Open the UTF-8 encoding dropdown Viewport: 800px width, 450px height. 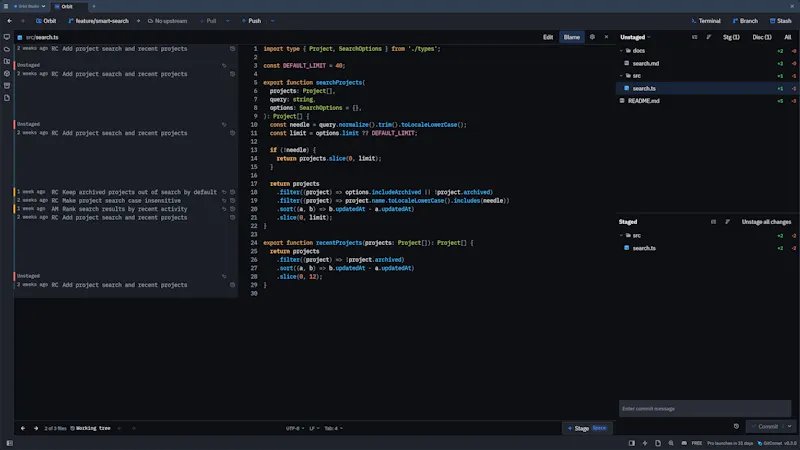(x=294, y=428)
